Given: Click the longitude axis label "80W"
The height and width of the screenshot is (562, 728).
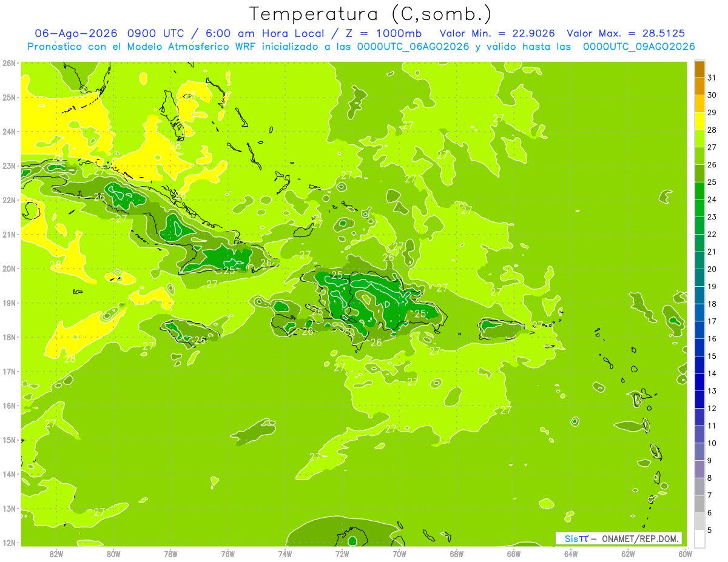Looking at the screenshot, I should (113, 554).
